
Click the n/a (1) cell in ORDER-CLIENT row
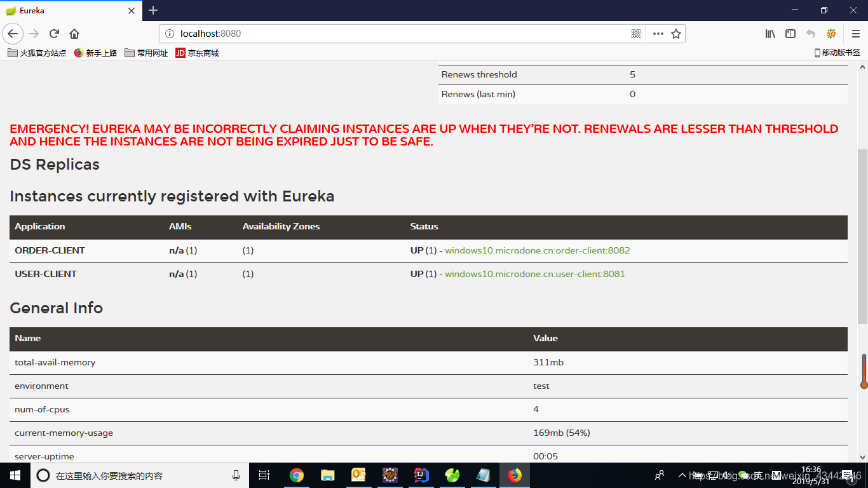click(183, 250)
